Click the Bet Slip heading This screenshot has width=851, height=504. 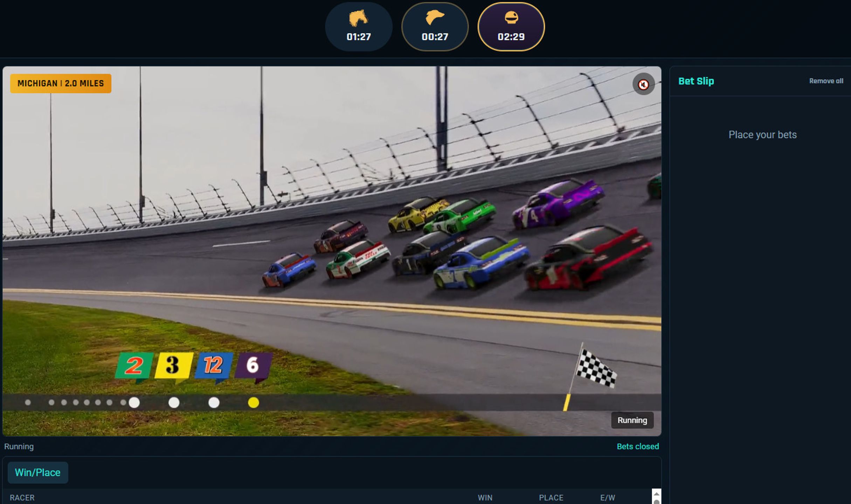tap(696, 81)
